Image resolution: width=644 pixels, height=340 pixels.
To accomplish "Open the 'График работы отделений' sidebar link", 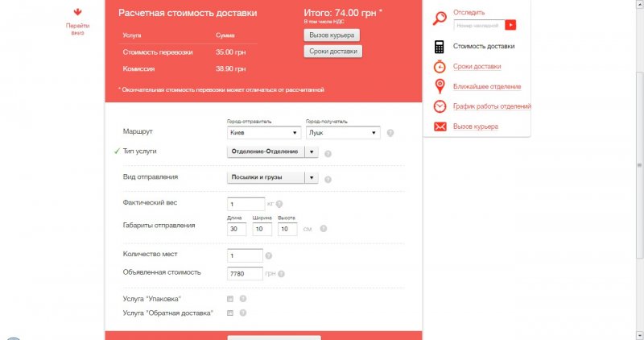I will pyautogui.click(x=492, y=106).
